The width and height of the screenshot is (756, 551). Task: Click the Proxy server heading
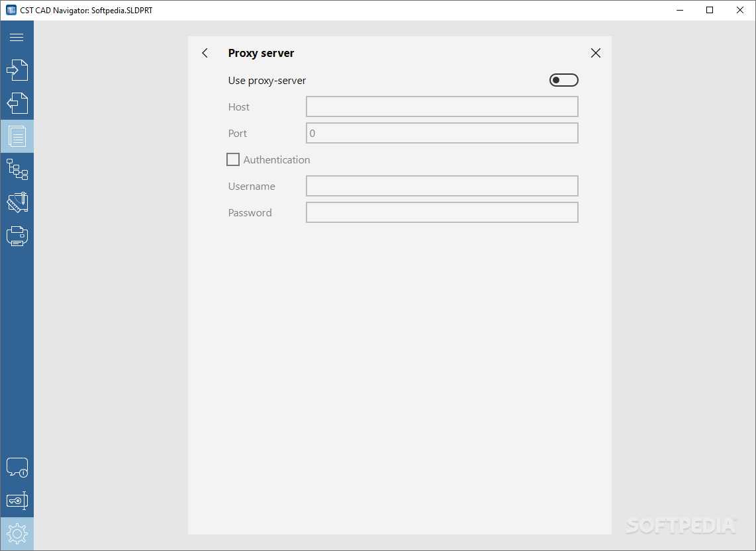tap(261, 53)
